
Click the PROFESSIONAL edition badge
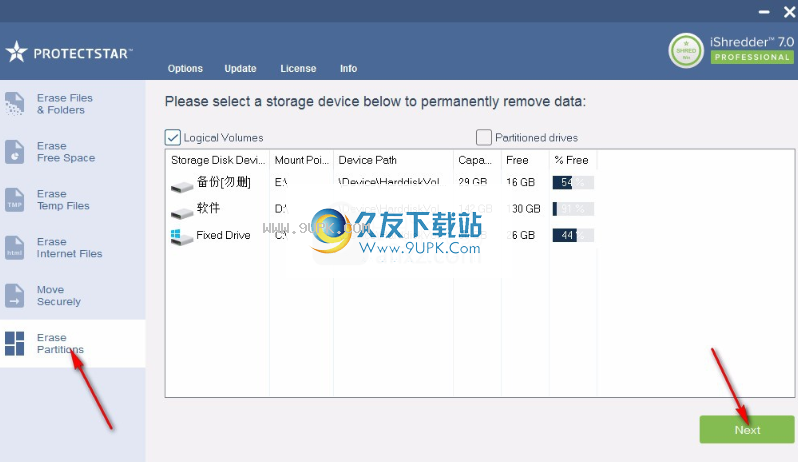[x=752, y=57]
